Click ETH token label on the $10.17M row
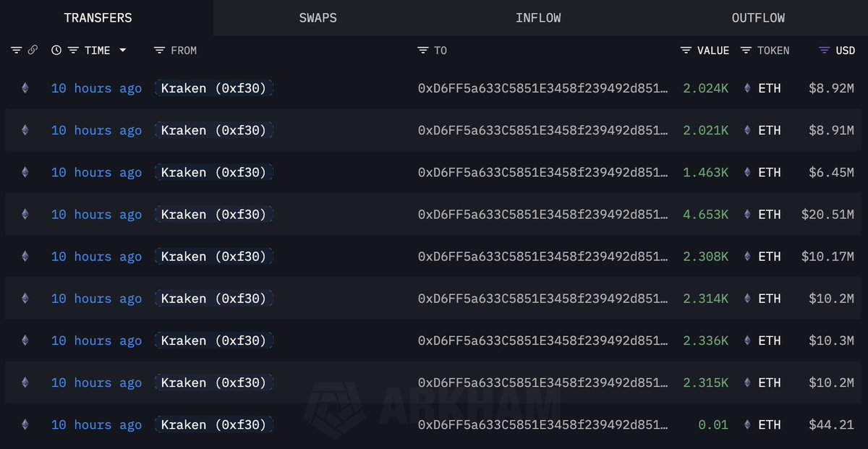This screenshot has width=868, height=449. pyautogui.click(x=770, y=257)
